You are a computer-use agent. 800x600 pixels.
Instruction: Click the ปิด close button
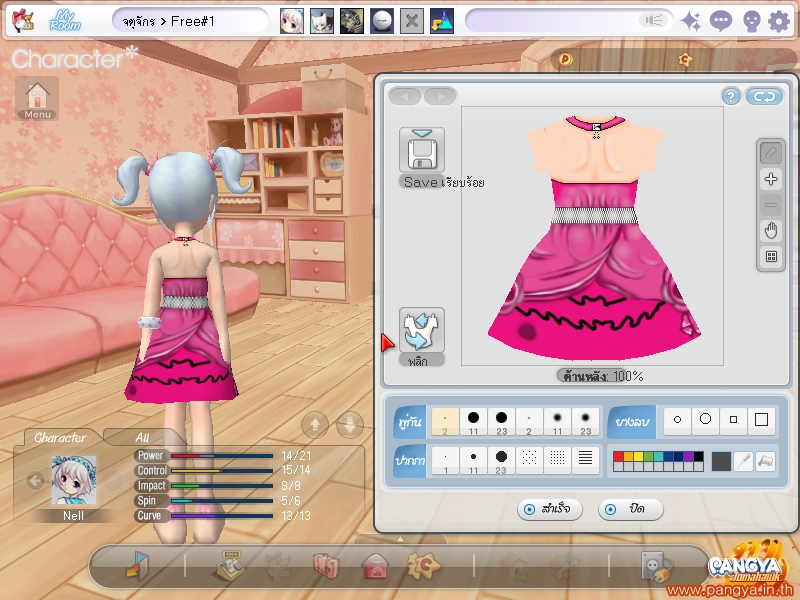point(630,509)
